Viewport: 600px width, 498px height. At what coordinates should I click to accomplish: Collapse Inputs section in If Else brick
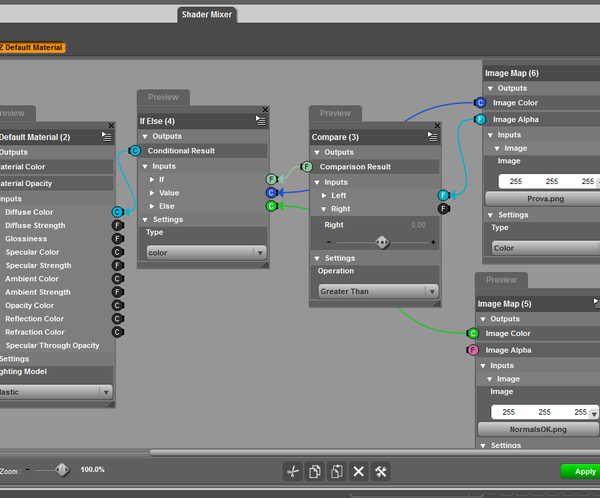pos(145,167)
